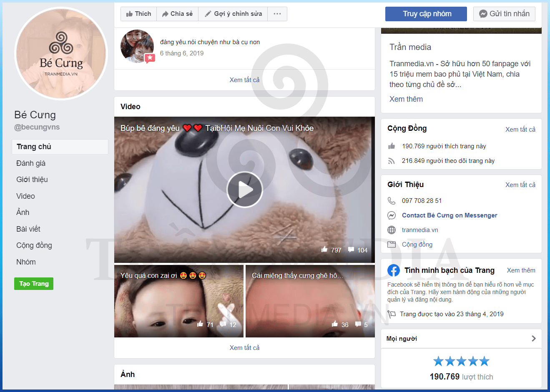This screenshot has height=392, width=550.
Task: Open the Bé Cưng profile picture
Action: point(61,53)
